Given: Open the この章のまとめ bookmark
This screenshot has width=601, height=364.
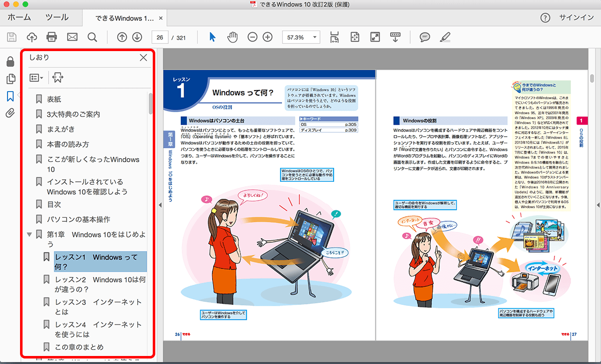Looking at the screenshot, I should pyautogui.click(x=79, y=347).
